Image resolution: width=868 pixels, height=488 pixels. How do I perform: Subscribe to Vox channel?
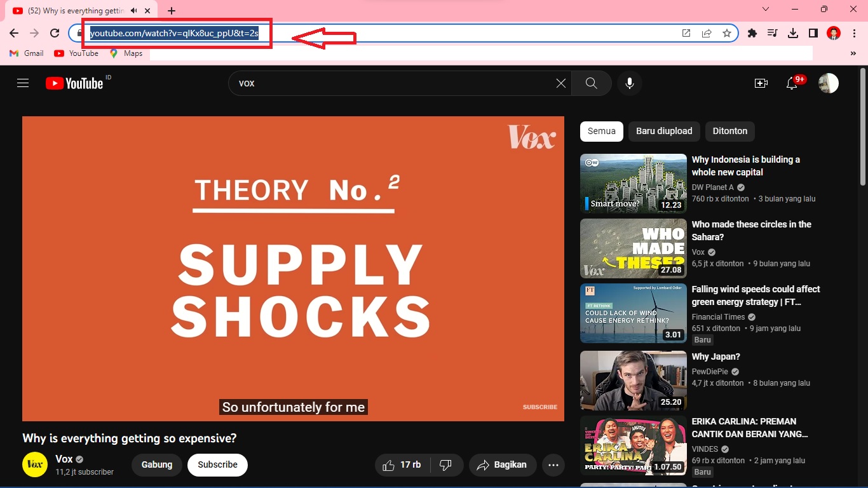click(x=217, y=464)
